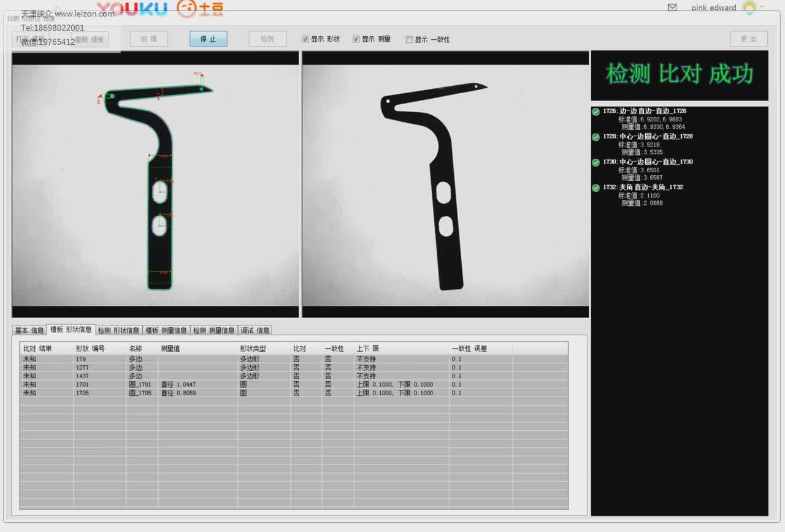Click the pink edward avatar icon
The height and width of the screenshot is (532, 785).
(x=749, y=7)
